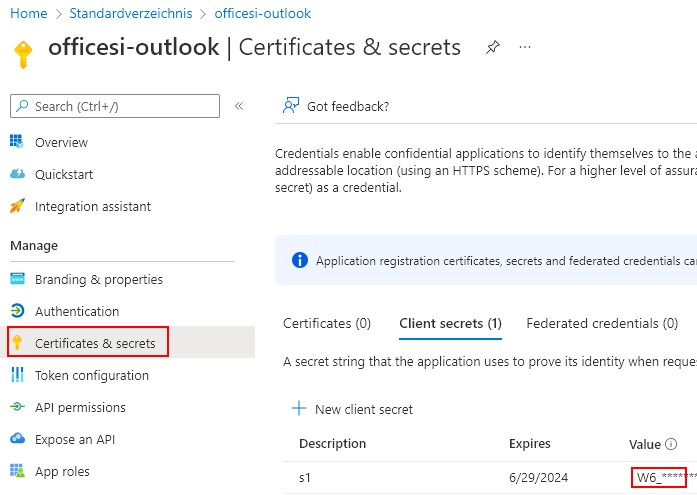
Task: Open the Overview menu item
Action: 61,143
